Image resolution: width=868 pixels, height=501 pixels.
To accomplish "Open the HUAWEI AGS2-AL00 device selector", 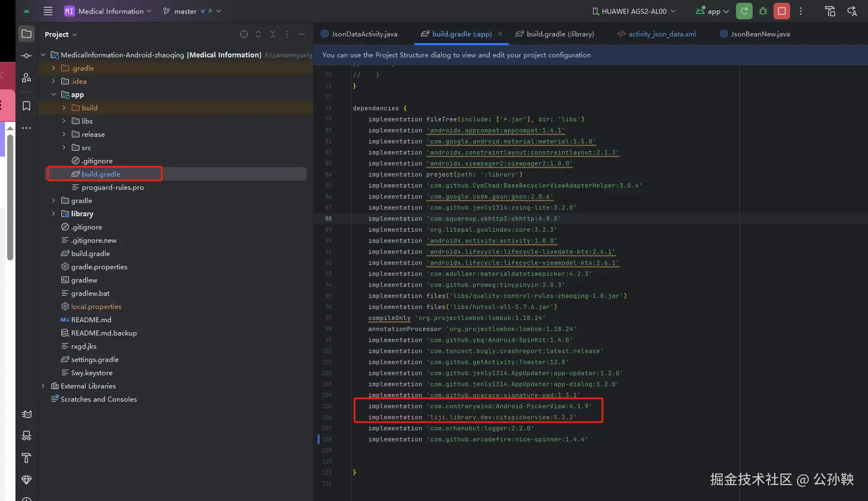I will click(634, 11).
